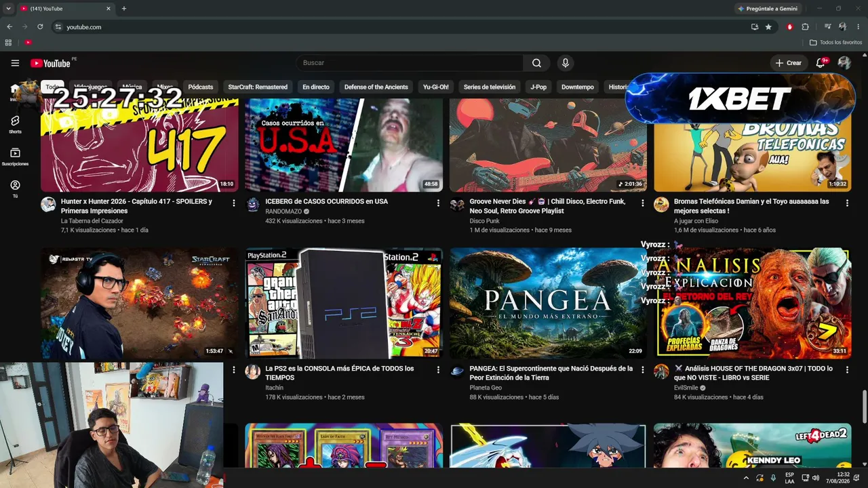Open options menu for Groove Never Dies video
This screenshot has height=488, width=868.
[642, 203]
